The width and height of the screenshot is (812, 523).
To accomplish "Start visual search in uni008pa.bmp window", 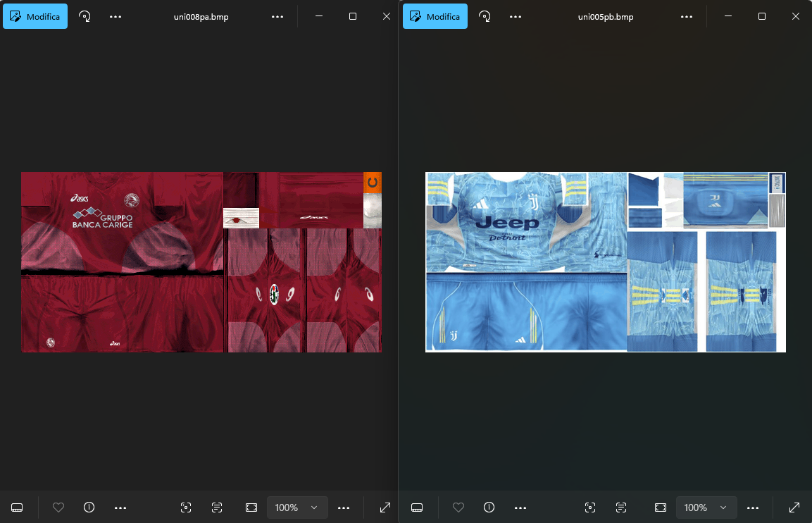I will pos(186,507).
